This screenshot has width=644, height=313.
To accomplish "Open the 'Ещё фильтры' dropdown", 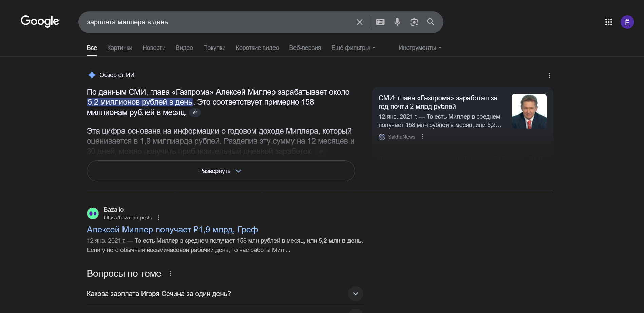I will [353, 48].
